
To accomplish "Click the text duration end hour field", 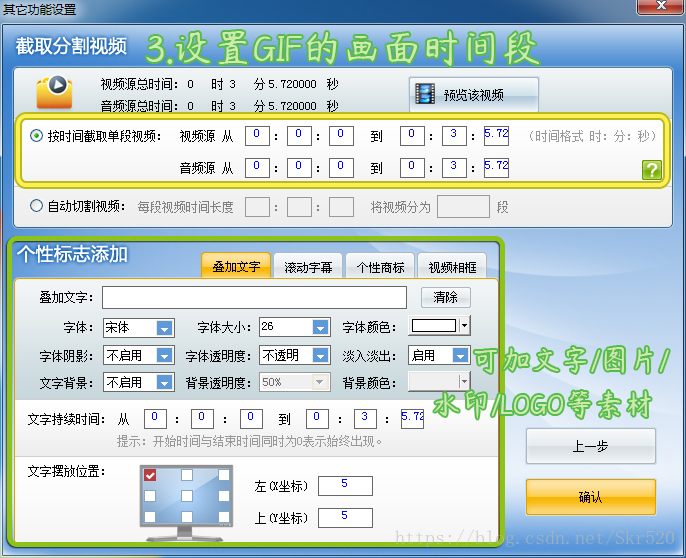I will (x=317, y=419).
